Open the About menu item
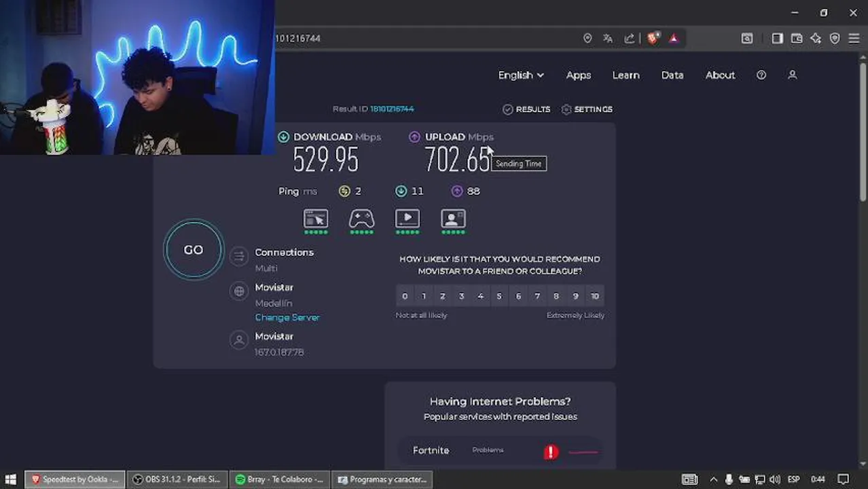The height and width of the screenshot is (489, 868). pyautogui.click(x=720, y=75)
